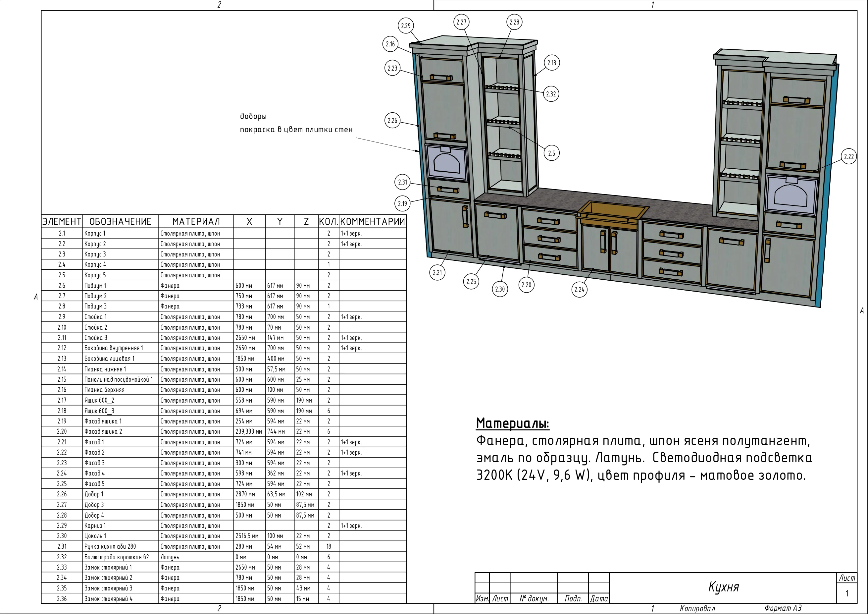Click the 'доборы' annotation text
Image resolution: width=868 pixels, height=614 pixels.
coord(253,116)
